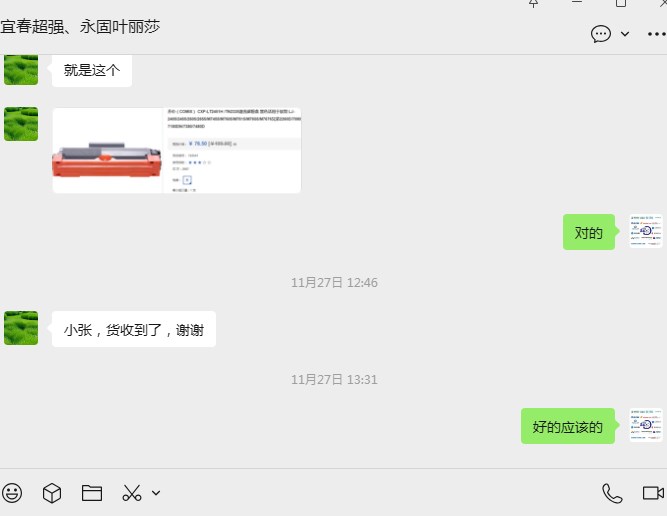Screen dimensions: 667x516
Task: Click the avatar beside "小张，货收到了" message
Action: pos(21,328)
